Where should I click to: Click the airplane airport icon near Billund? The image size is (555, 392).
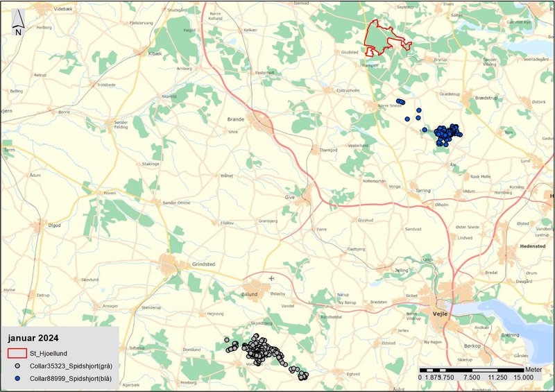click(270, 278)
